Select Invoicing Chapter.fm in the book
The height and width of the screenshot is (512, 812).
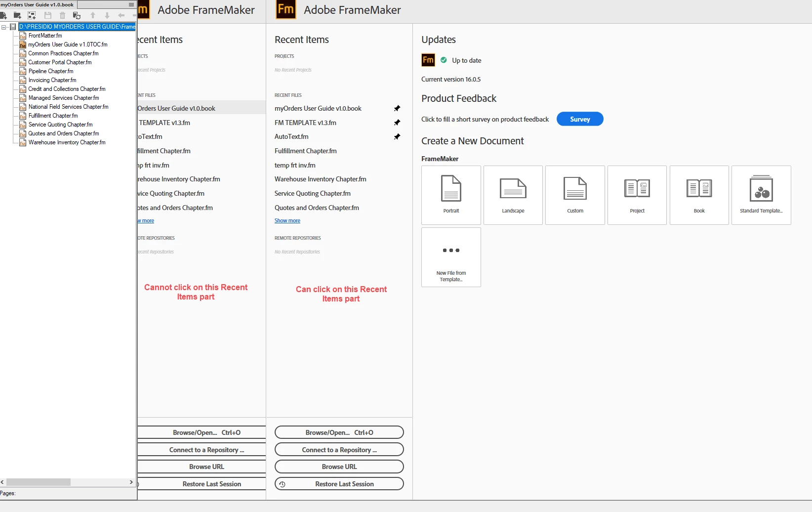coord(52,80)
